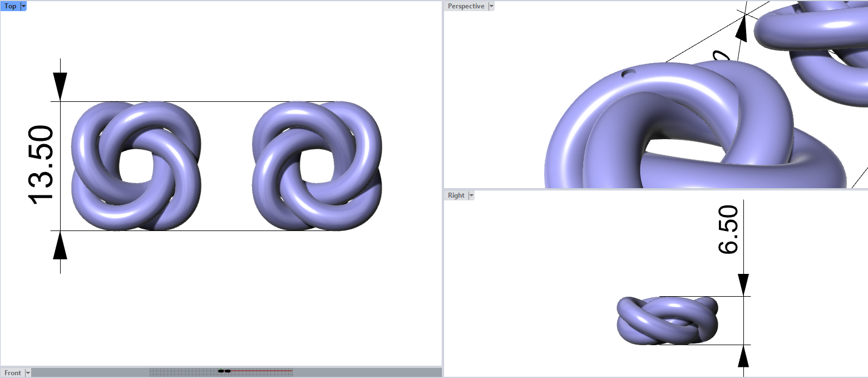Click the dimension arrowhead in Perspective view
868x378 pixels.
tap(741, 28)
